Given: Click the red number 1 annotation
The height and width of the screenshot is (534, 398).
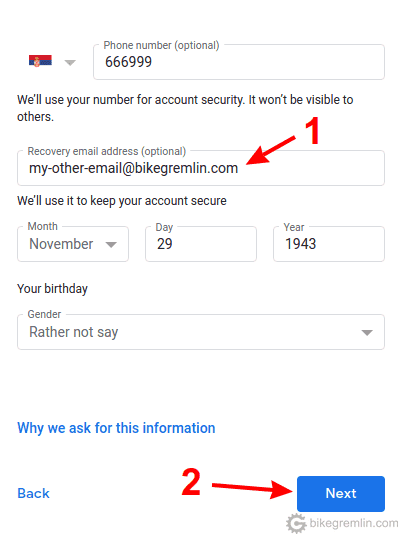Looking at the screenshot, I should [x=313, y=131].
